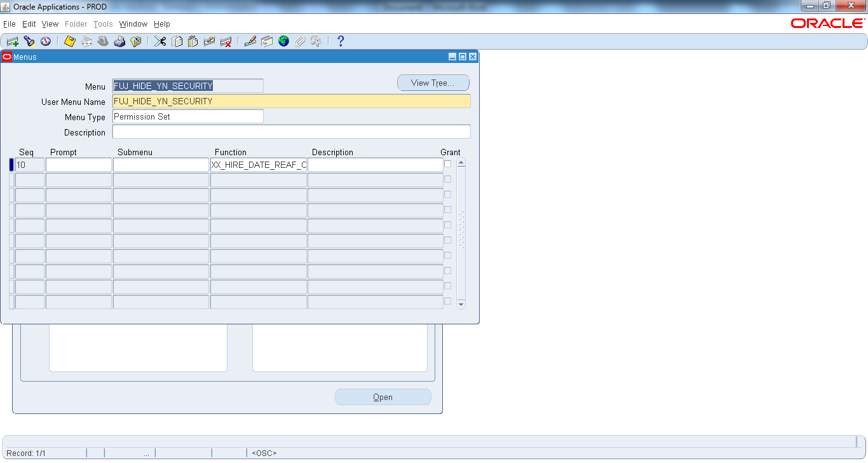This screenshot has height=463, width=868.
Task: Click the User Menu Name field
Action: point(291,101)
